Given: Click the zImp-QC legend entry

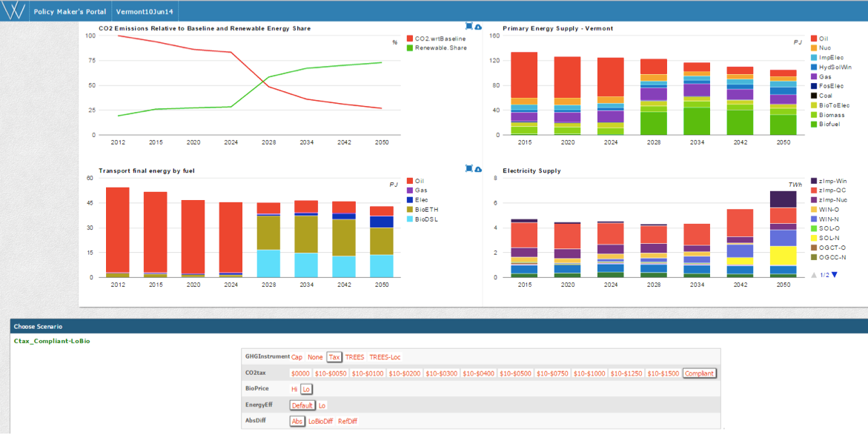Looking at the screenshot, I should click(x=828, y=190).
